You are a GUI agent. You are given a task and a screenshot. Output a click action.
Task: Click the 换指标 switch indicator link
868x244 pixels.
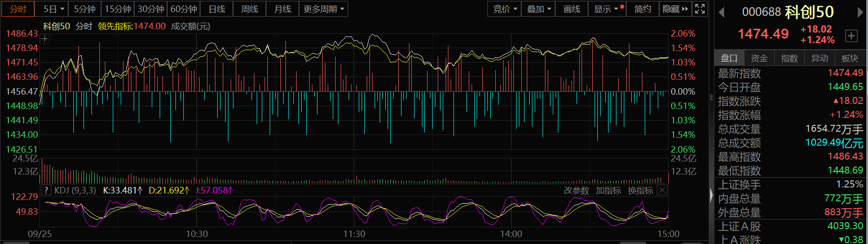click(640, 190)
